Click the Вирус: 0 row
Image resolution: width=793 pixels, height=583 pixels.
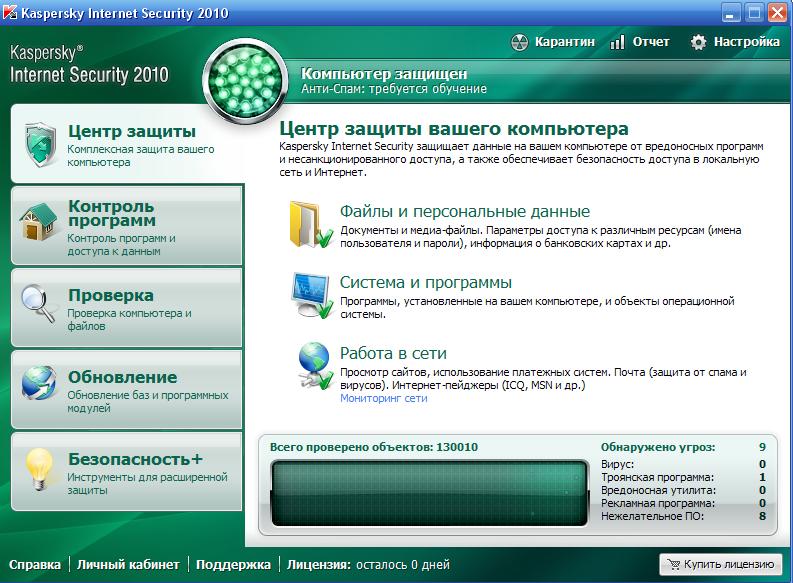tap(683, 464)
